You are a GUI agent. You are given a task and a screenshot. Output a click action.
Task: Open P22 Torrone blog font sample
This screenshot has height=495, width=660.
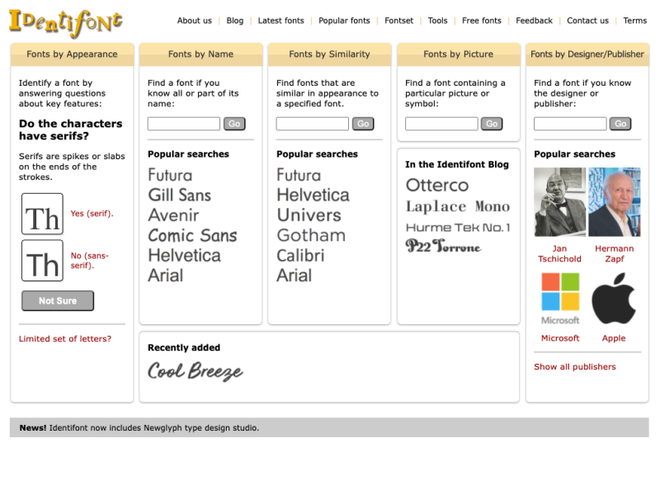point(443,246)
